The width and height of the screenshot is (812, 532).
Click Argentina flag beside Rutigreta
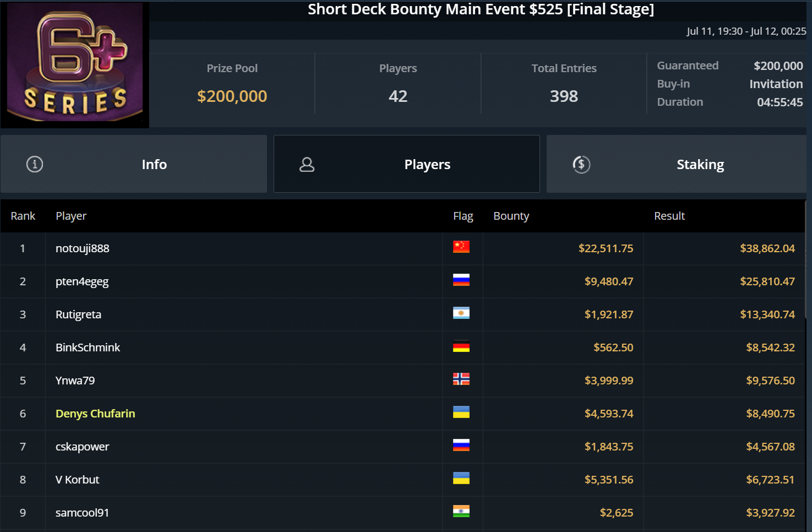[x=461, y=313]
